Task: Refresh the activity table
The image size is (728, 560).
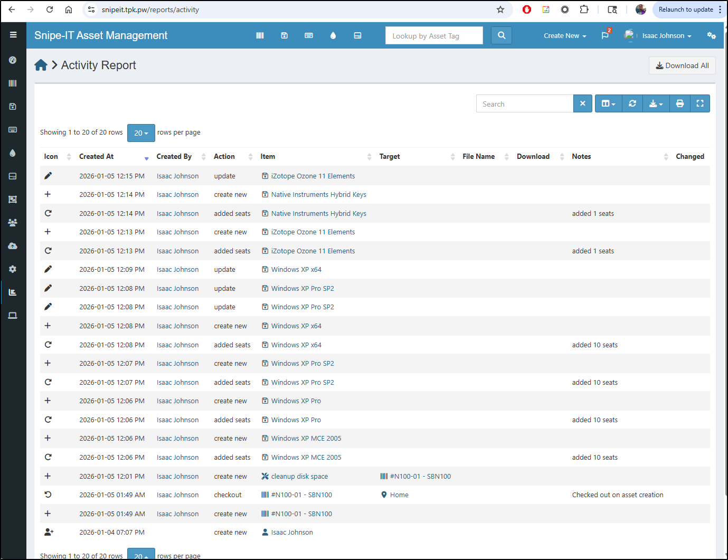Action: (x=632, y=103)
